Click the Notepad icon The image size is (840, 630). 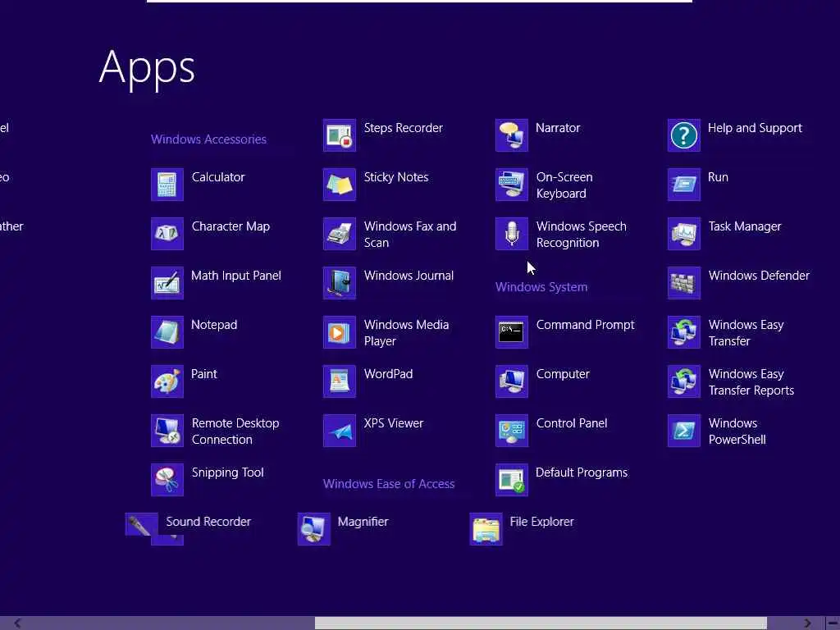[x=167, y=332]
